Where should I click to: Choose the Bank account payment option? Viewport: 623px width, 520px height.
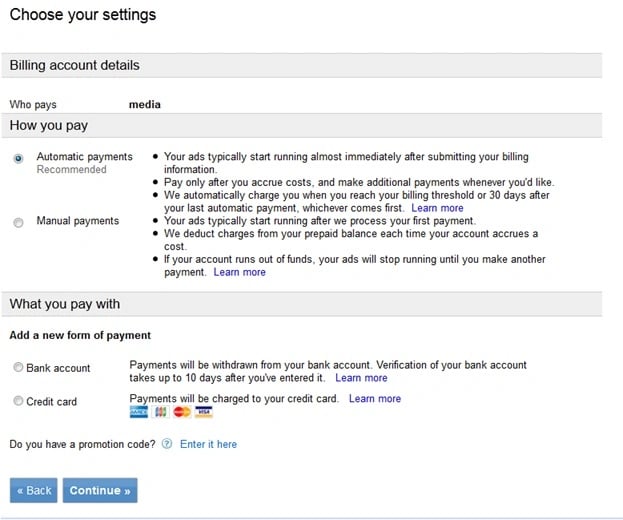click(x=18, y=367)
